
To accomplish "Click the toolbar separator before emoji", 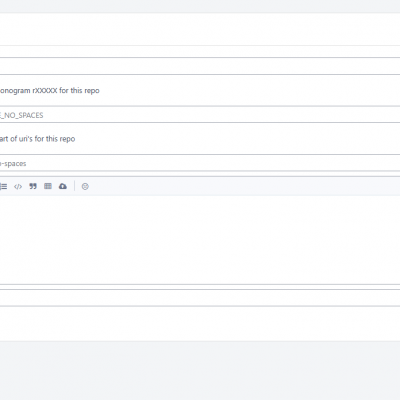I will click(74, 186).
